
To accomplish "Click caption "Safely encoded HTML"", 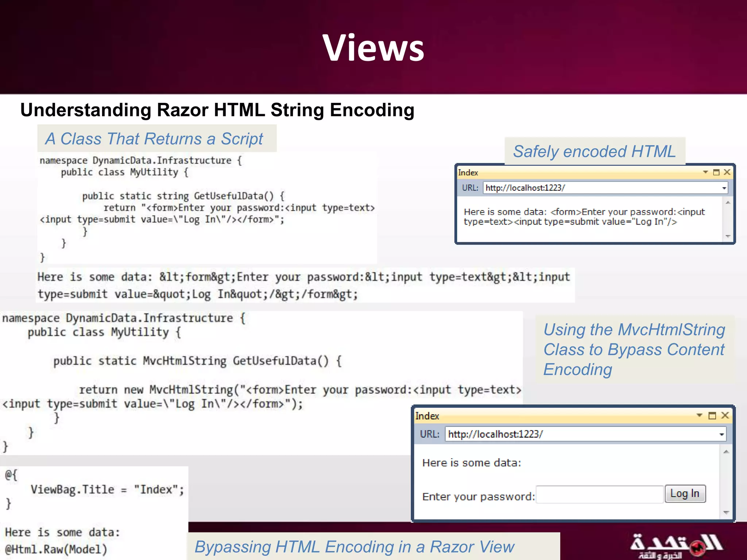I will coord(595,151).
